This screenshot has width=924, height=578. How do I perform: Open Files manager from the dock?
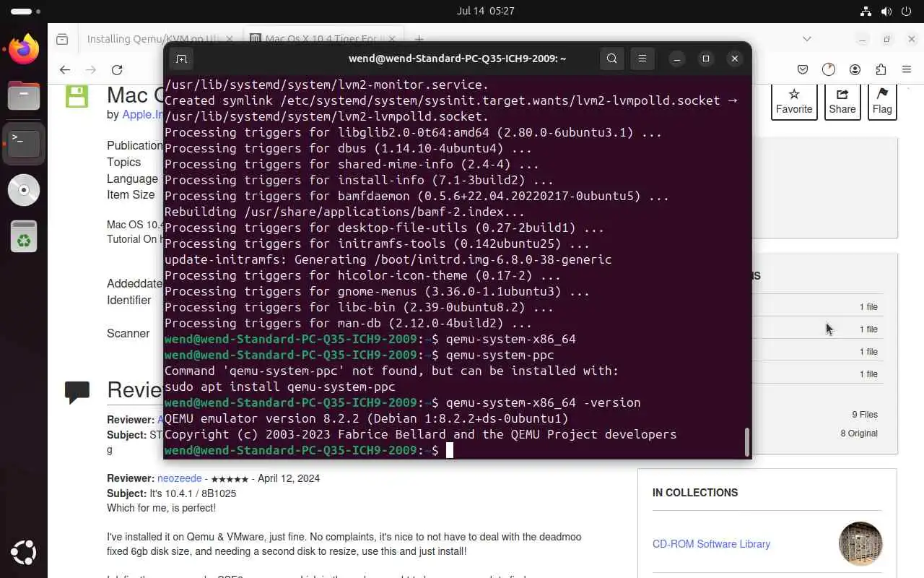point(24,95)
